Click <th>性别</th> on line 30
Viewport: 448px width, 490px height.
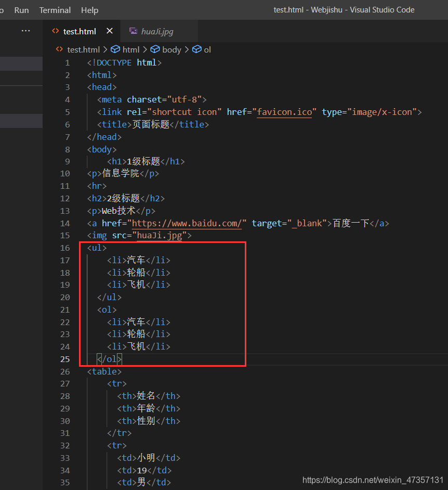point(149,421)
